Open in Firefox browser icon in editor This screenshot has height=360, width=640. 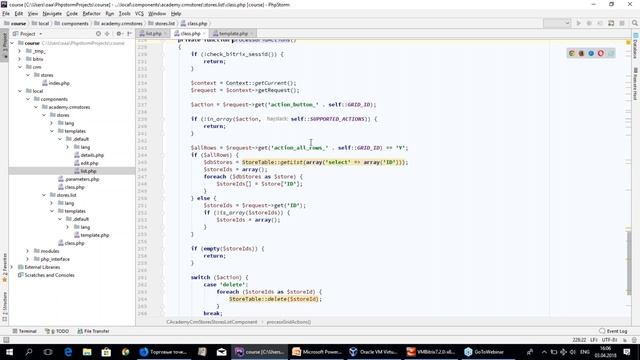click(581, 53)
